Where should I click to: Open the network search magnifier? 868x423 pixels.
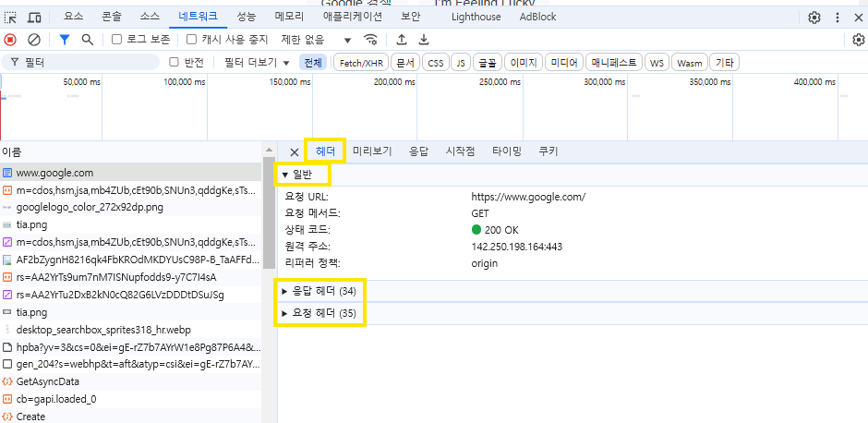pyautogui.click(x=88, y=40)
